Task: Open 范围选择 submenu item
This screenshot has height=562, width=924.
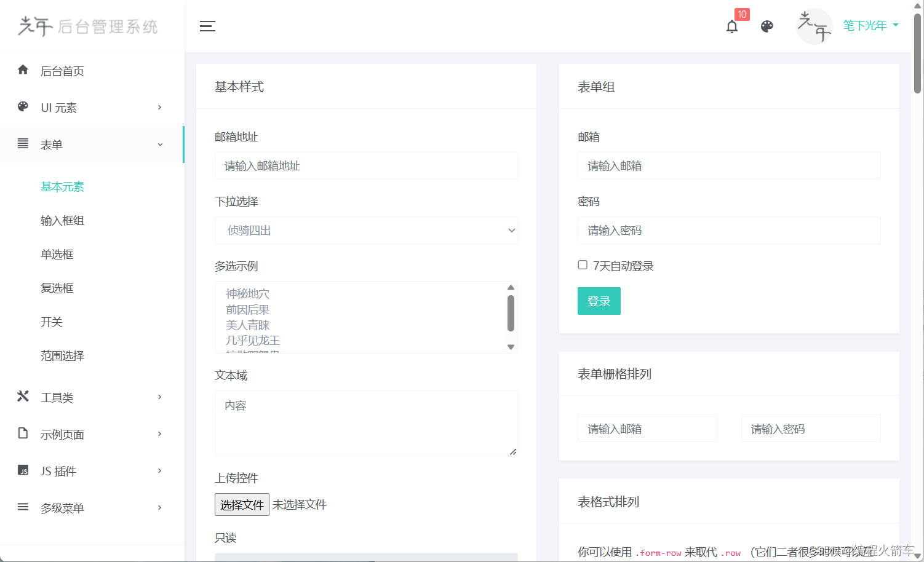Action: pos(62,356)
